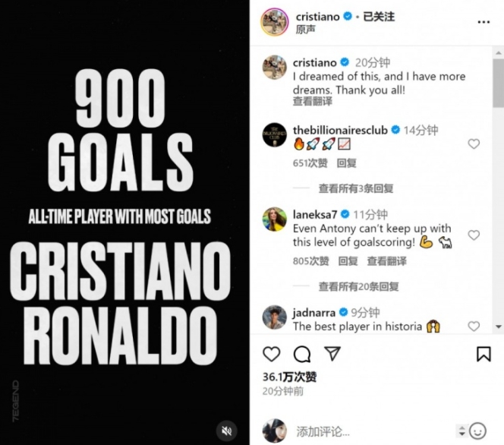This screenshot has height=445, width=504.
Task: Unmute the video with speaker icon
Action: click(227, 431)
